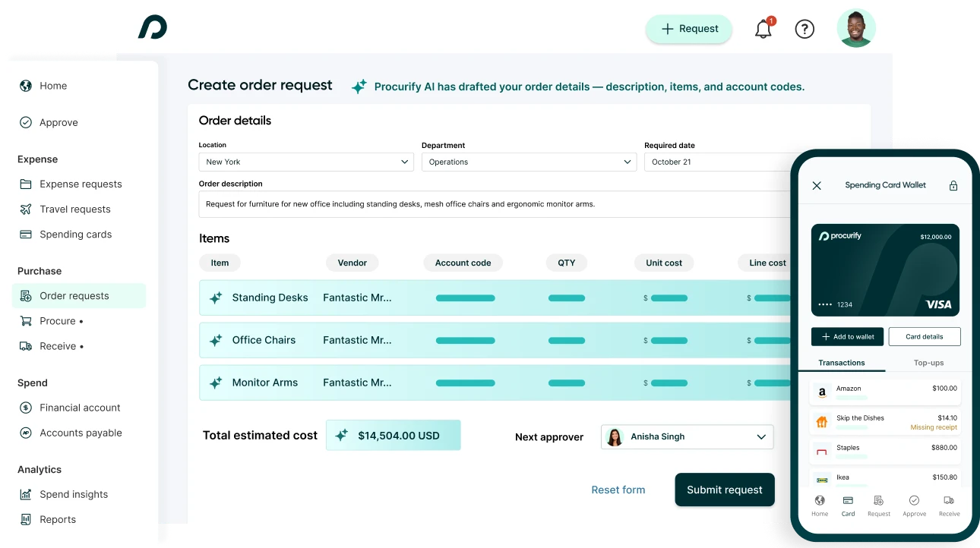Click the Reset form link
The height and width of the screenshot is (548, 980).
pos(618,490)
